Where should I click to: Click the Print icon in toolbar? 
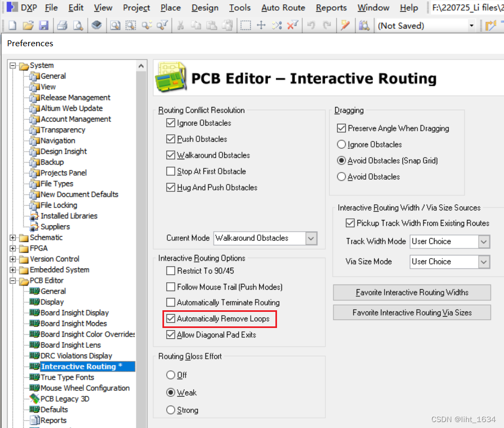[x=62, y=25]
